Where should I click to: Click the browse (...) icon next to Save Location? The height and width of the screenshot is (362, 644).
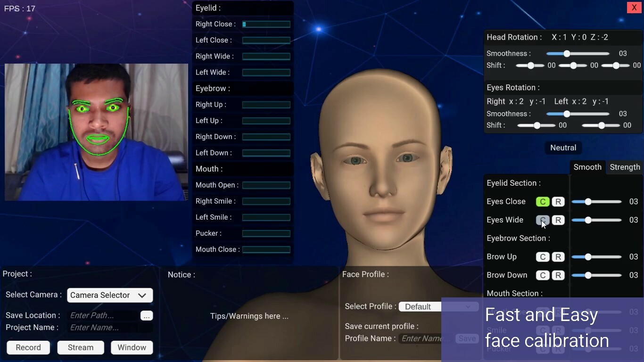click(x=147, y=316)
